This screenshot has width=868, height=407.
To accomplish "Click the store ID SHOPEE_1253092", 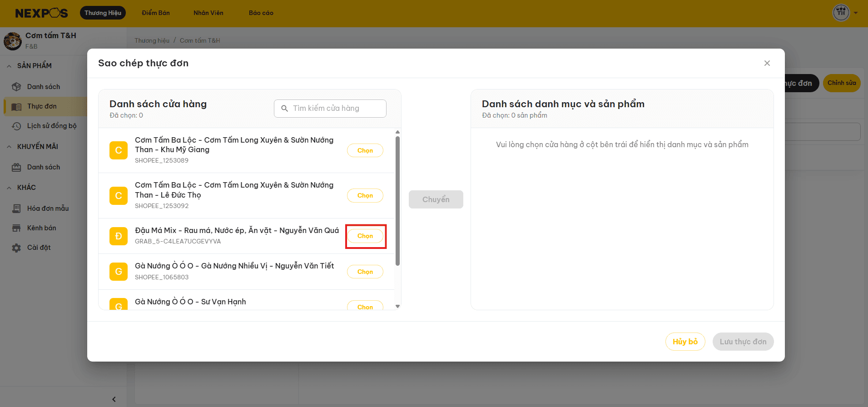I will (x=162, y=206).
